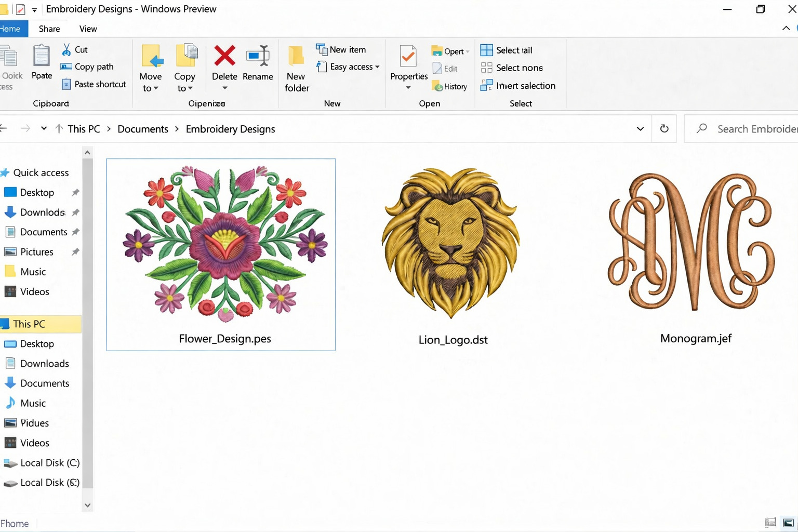Click the Paste icon
Viewport: 798px width, 532px height.
(x=41, y=61)
